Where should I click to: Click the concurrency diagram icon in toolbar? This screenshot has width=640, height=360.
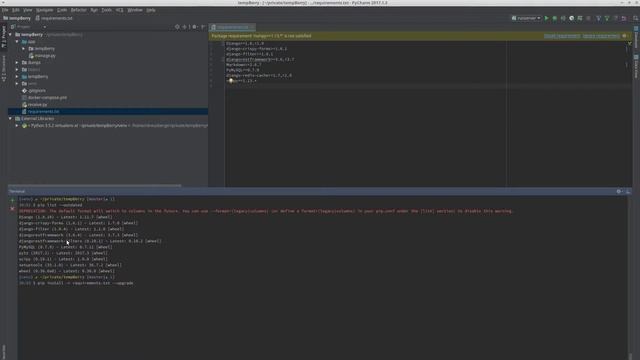point(580,18)
